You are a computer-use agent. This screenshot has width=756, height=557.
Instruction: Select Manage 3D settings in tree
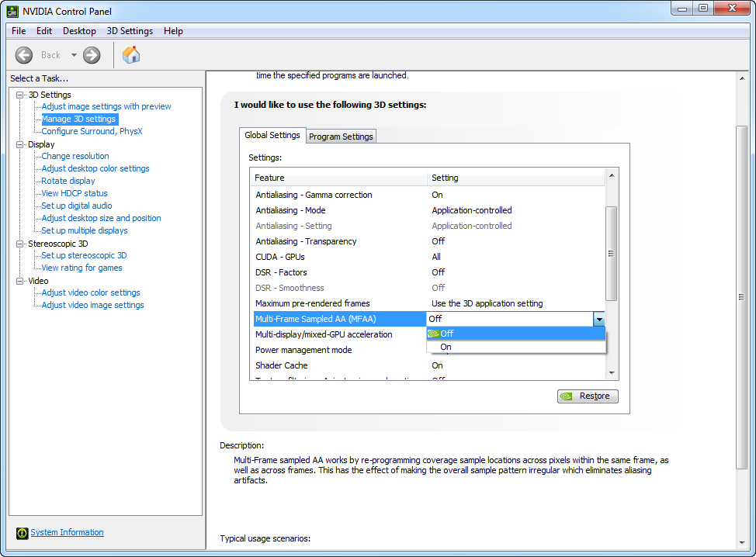point(79,119)
